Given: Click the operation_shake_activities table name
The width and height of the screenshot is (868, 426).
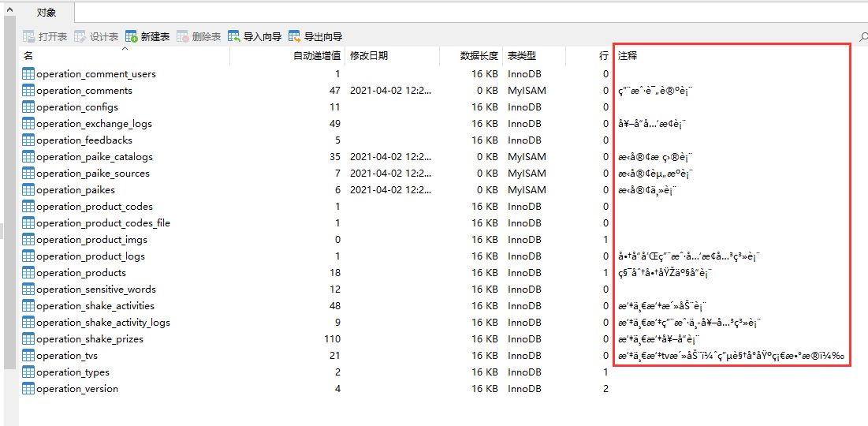Looking at the screenshot, I should pos(95,306).
